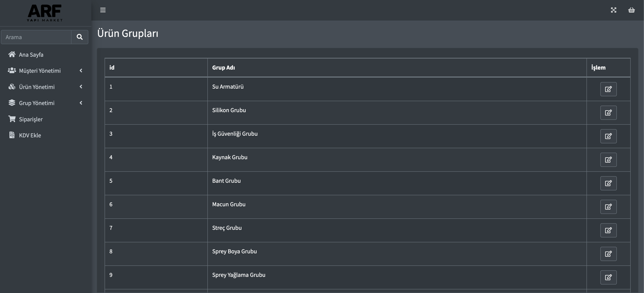Edit the Macun Grubu row
Screen dimensions: 644x293
click(608, 207)
